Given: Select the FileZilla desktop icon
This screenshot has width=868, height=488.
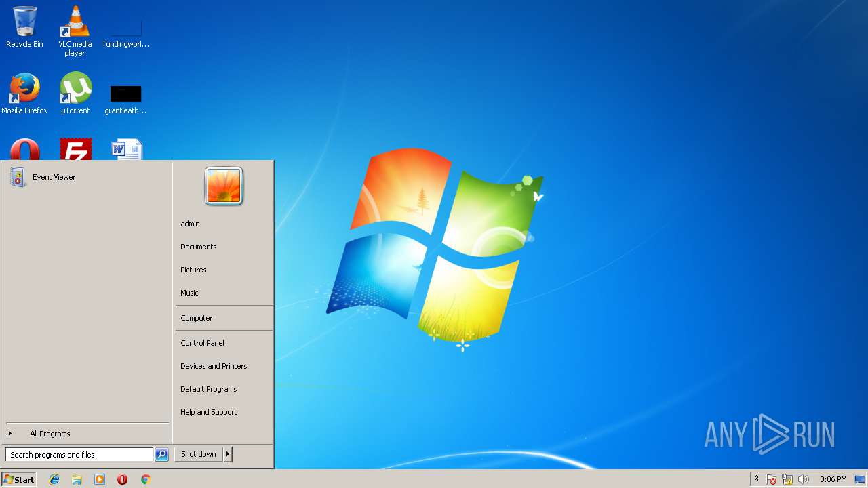Looking at the screenshot, I should (x=75, y=150).
